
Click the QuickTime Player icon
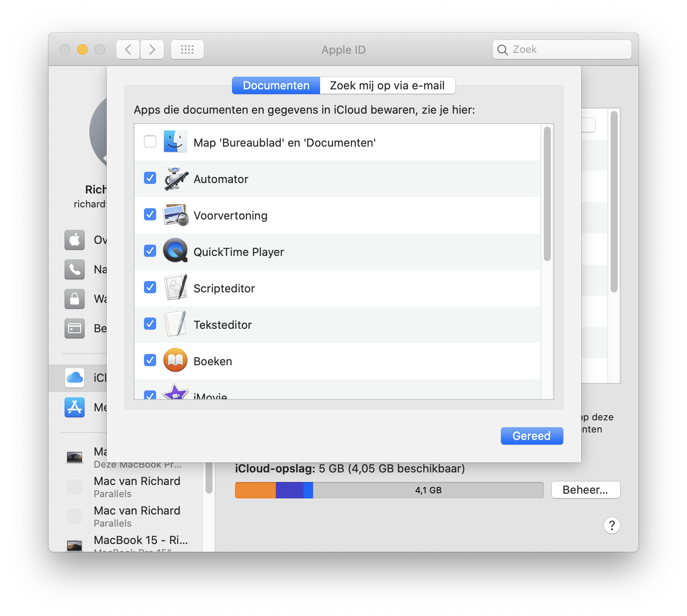tap(175, 250)
